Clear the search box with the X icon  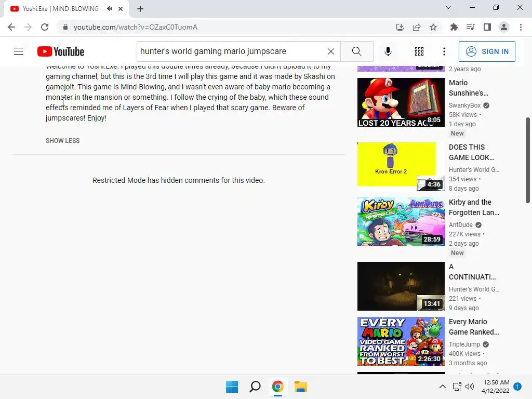click(331, 51)
